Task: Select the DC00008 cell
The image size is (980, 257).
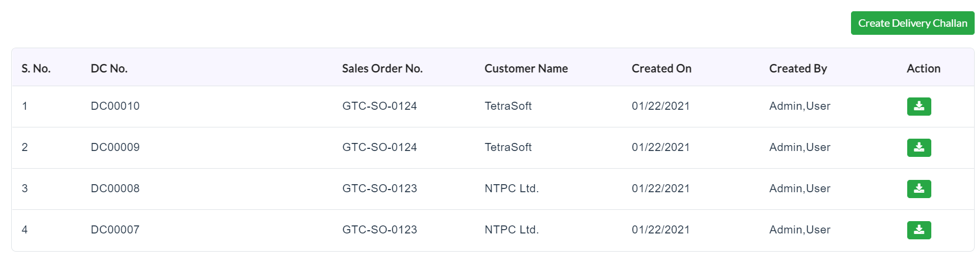Action: coord(115,188)
